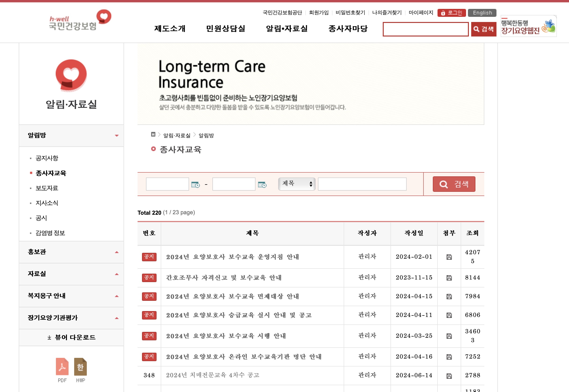Click the start date calendar icon
Viewport: 569px width, 392px height.
point(196,185)
